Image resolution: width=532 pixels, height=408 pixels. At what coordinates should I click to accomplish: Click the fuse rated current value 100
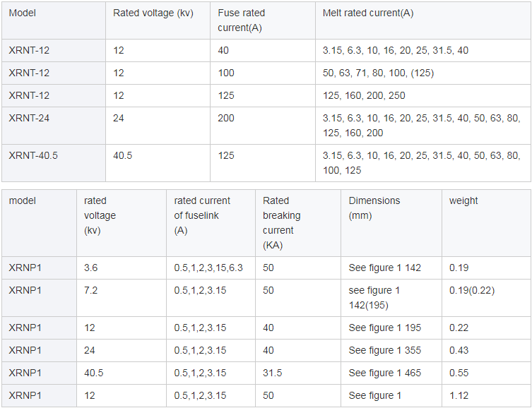pyautogui.click(x=226, y=73)
